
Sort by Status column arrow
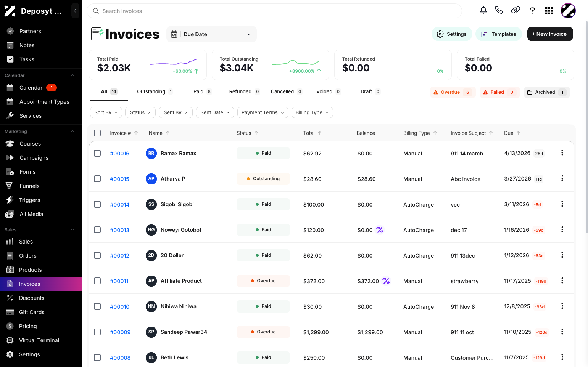pos(256,133)
